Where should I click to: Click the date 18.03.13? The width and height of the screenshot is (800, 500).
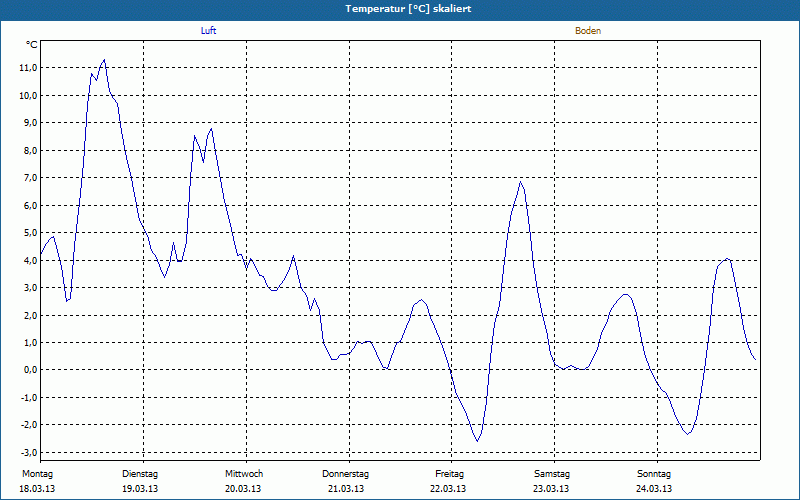point(37,489)
